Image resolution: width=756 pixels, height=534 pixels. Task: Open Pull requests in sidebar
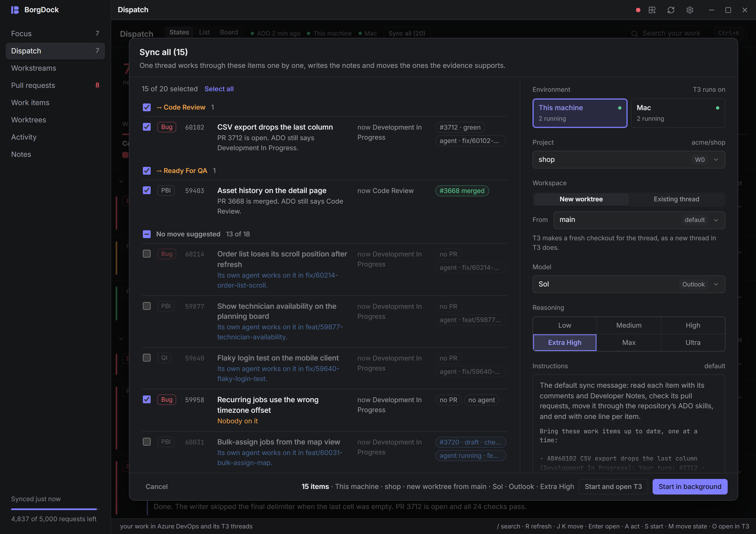[55, 85]
